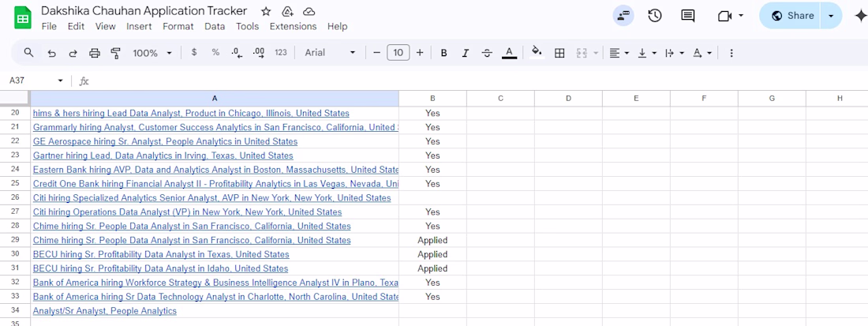This screenshot has height=326, width=868.
Task: Move document with the folder icon
Action: coord(287,12)
